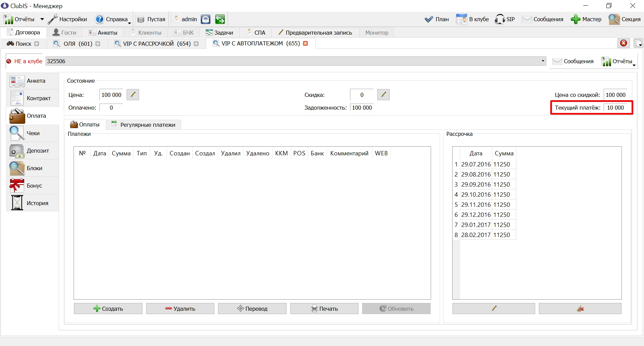
Task: Click the Создать payment button
Action: point(108,308)
